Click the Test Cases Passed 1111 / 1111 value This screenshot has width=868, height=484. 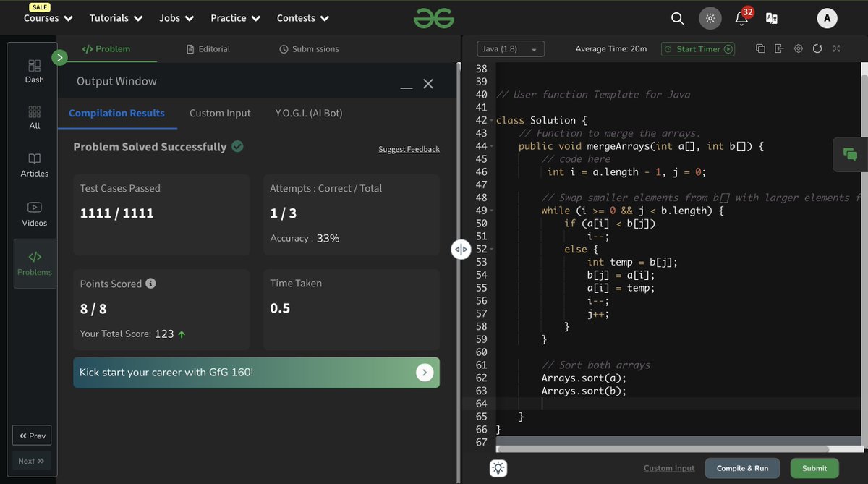coord(117,213)
